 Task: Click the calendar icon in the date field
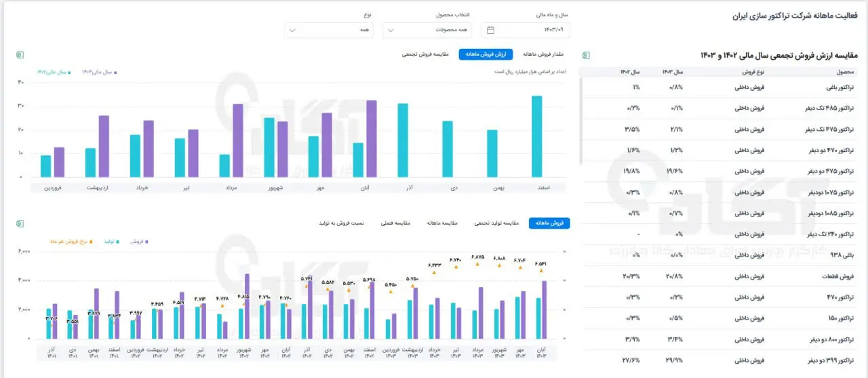pos(491,30)
